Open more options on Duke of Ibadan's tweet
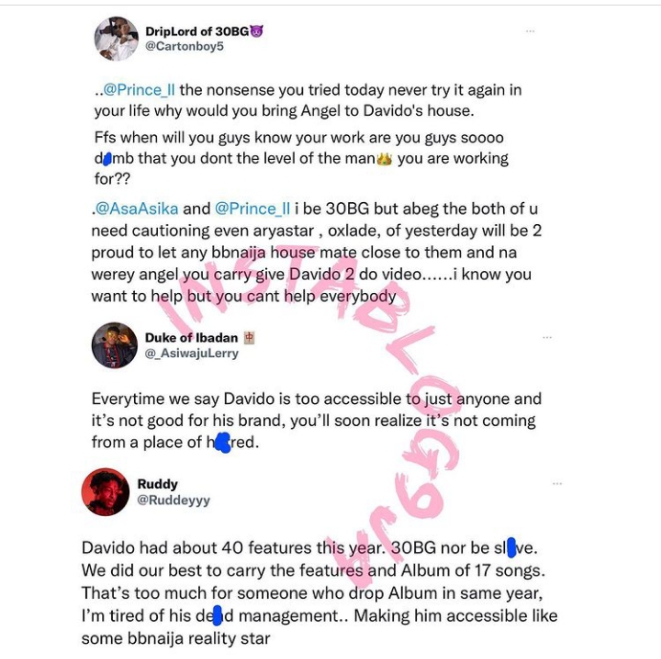661x659 pixels. coord(547,337)
